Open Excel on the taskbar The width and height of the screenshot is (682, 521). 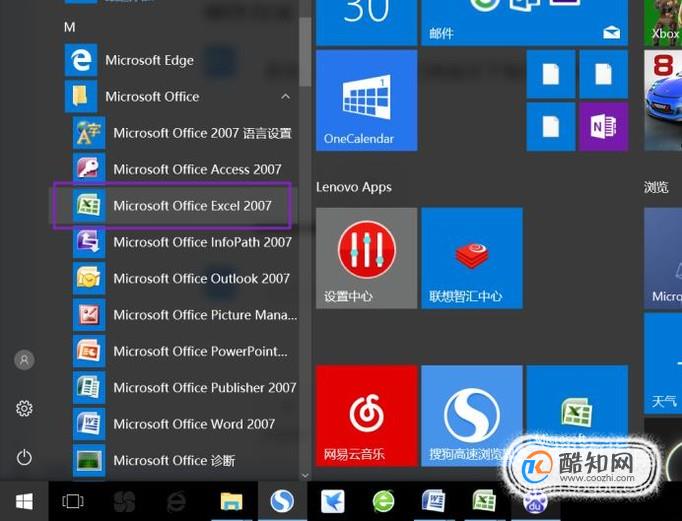point(484,501)
